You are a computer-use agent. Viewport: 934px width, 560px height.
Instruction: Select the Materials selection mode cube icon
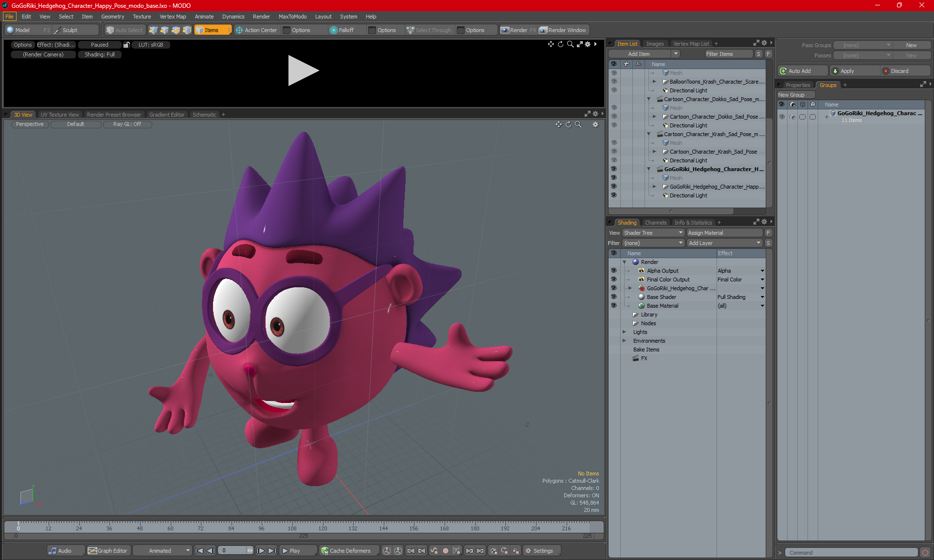pos(187,30)
